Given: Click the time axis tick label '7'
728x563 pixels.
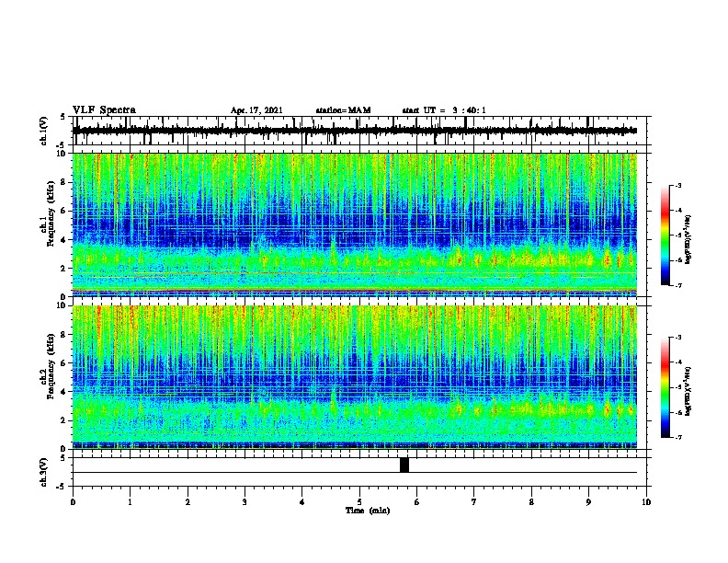Looking at the screenshot, I should [474, 501].
